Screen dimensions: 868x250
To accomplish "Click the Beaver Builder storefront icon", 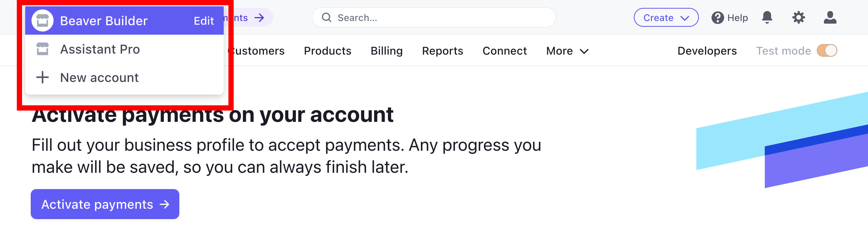I will point(43,20).
